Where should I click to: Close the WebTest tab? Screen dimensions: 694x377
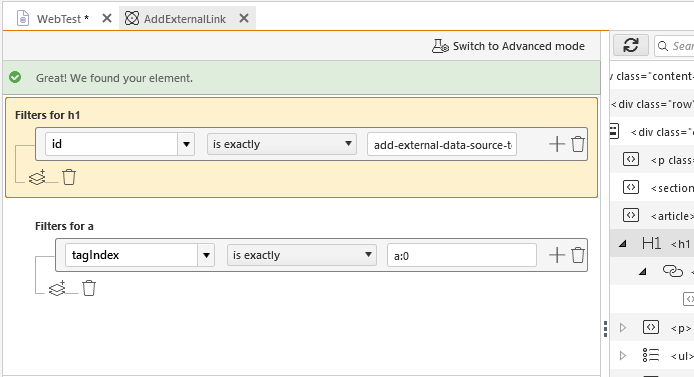[x=107, y=19]
